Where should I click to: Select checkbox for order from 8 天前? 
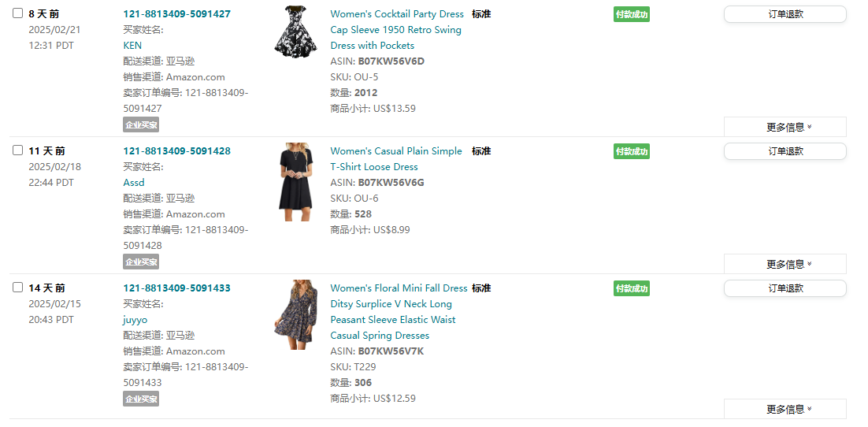(17, 13)
